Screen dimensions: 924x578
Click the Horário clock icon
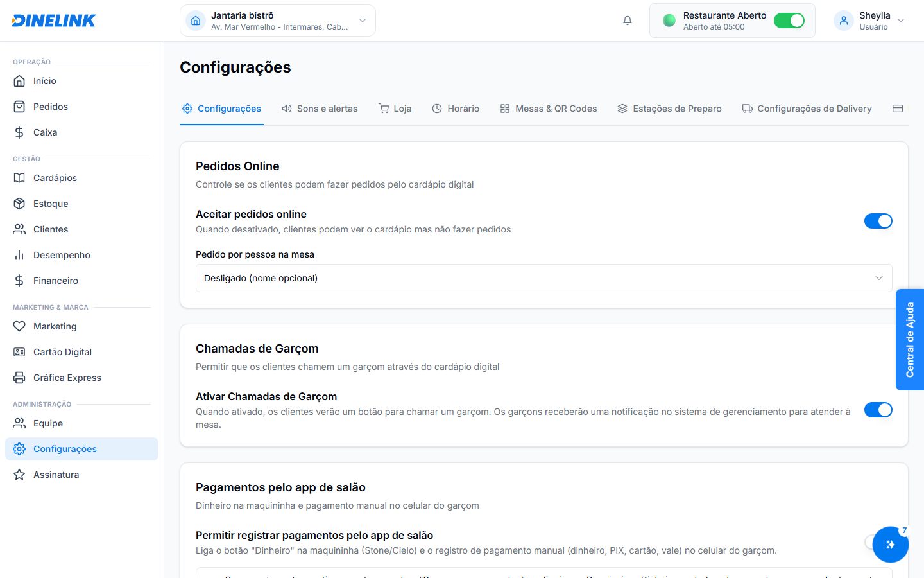(437, 109)
